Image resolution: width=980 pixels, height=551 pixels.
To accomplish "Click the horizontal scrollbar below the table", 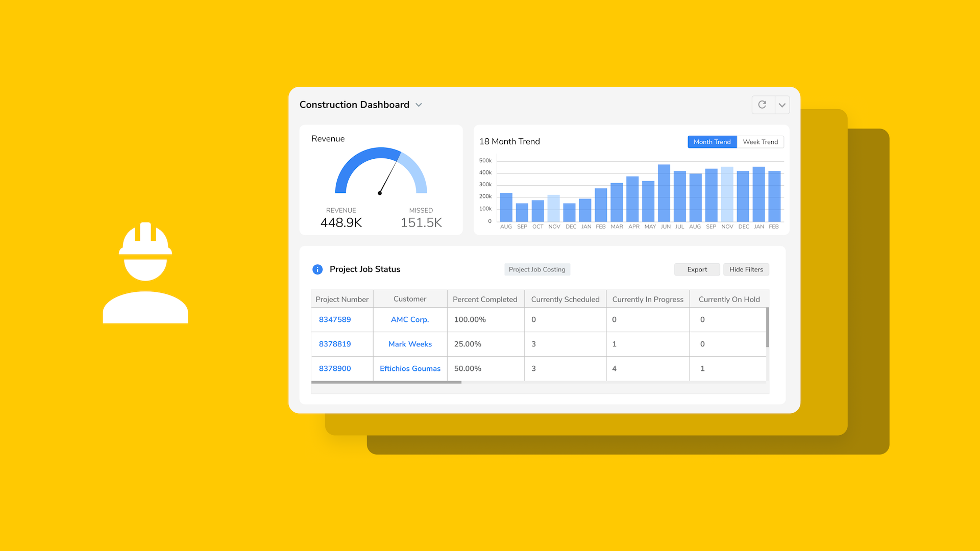I will tap(386, 382).
